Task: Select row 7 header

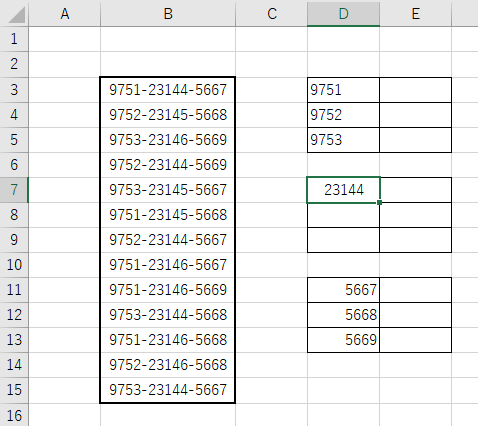Action: pos(14,190)
